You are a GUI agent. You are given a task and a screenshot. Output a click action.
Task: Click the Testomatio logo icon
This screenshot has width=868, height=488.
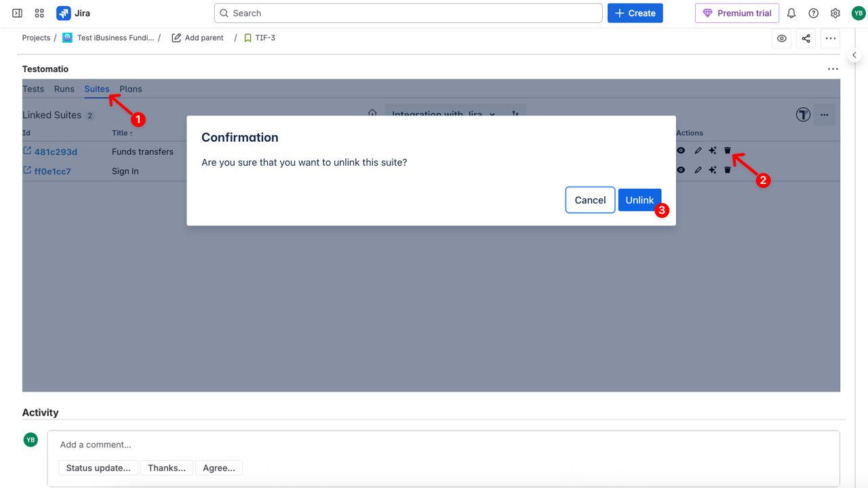(803, 115)
